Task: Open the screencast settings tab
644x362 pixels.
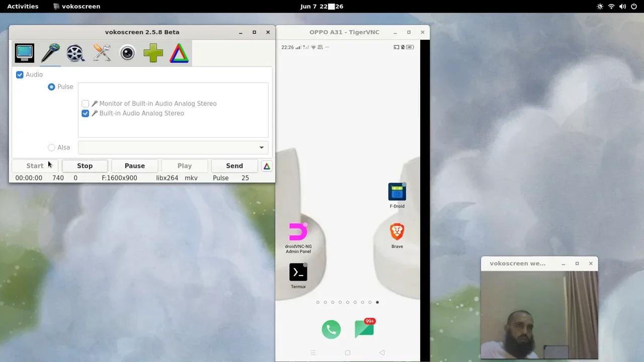Action: [24, 52]
